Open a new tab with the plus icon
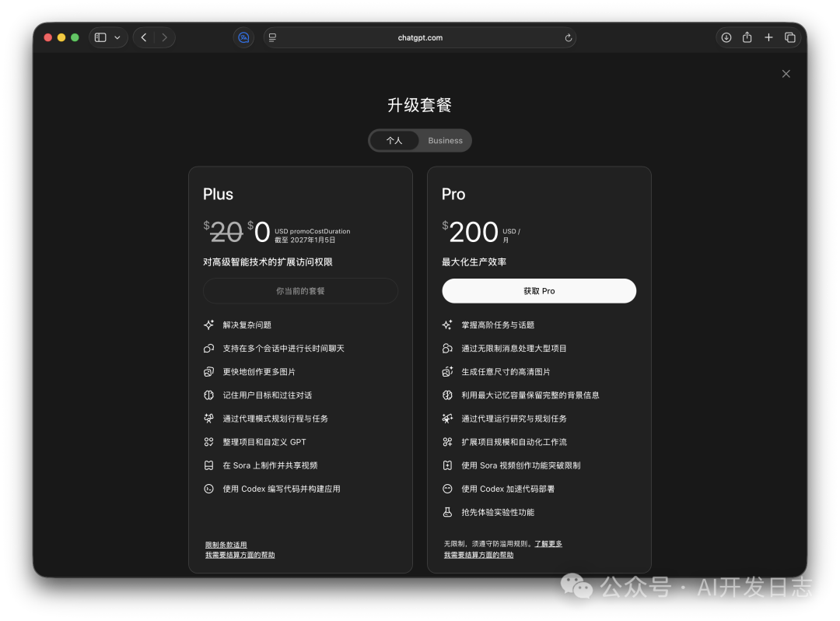Image resolution: width=840 pixels, height=621 pixels. click(768, 37)
